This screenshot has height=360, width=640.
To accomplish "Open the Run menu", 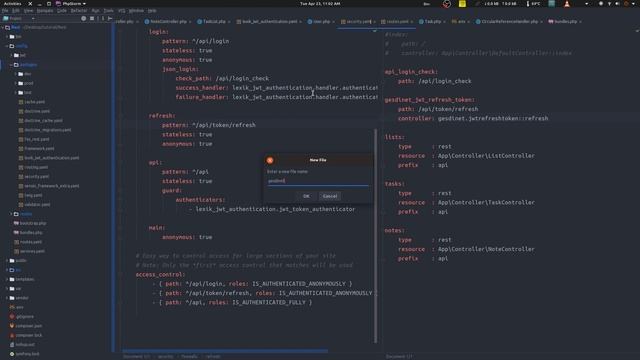I will pyautogui.click(x=96, y=11).
